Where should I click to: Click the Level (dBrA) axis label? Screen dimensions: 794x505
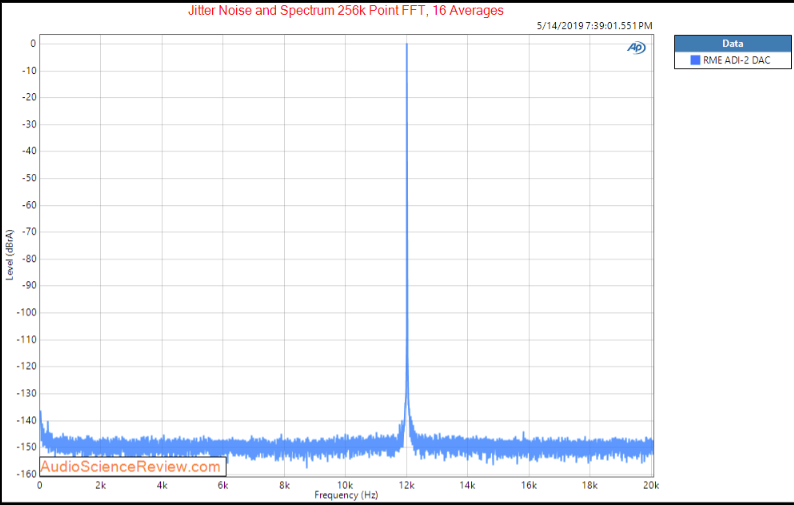[10, 255]
